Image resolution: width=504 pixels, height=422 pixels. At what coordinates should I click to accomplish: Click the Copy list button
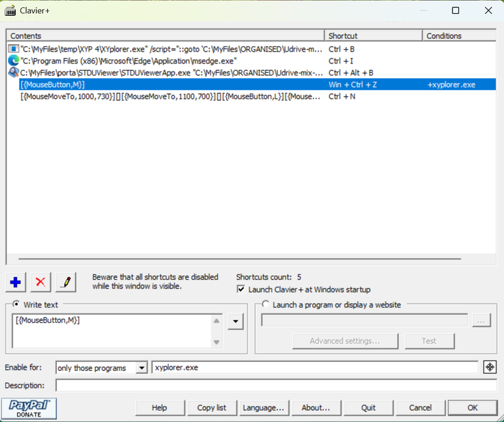coord(212,407)
